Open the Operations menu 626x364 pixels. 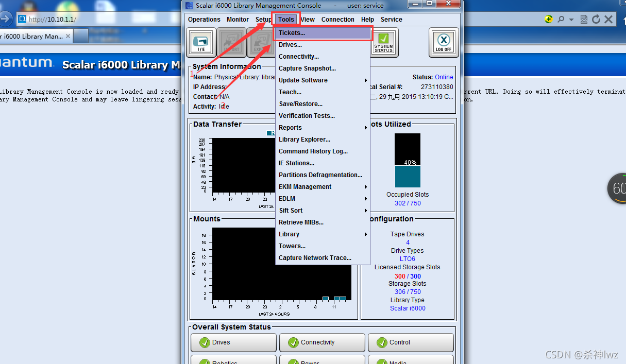pos(204,20)
